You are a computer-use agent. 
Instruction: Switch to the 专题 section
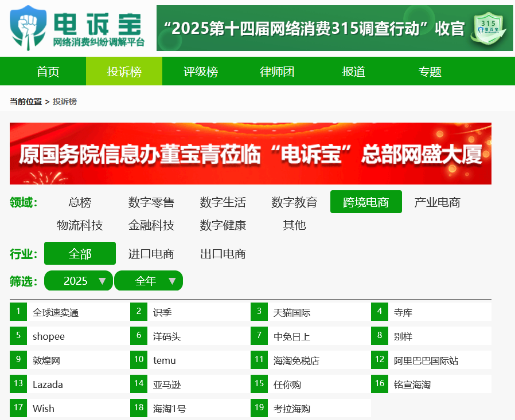click(x=430, y=70)
